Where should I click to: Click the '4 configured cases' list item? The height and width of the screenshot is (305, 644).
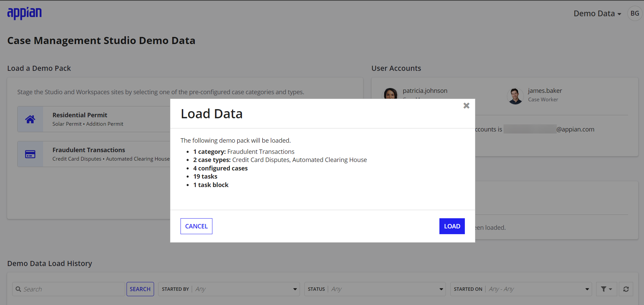221,168
